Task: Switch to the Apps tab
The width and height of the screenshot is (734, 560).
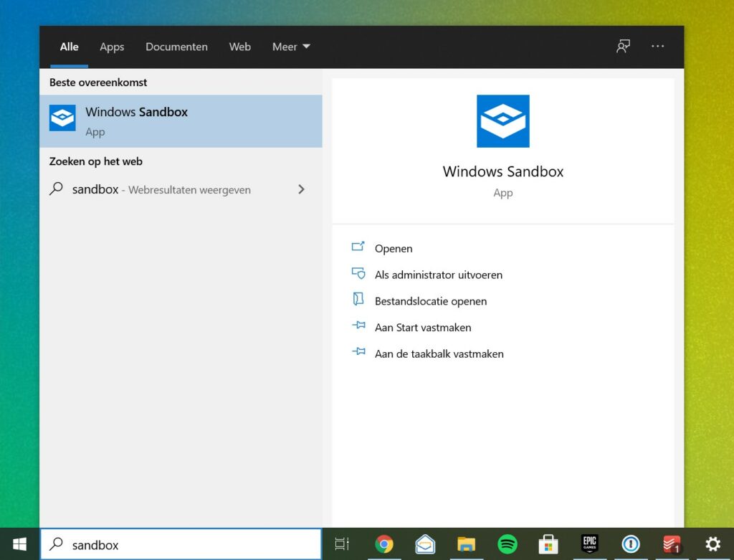Action: 112,47
